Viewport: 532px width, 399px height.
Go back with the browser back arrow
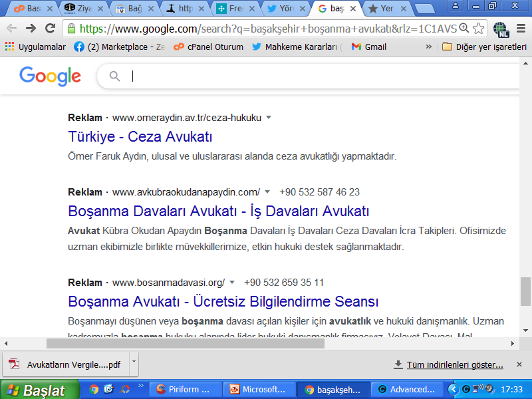11,28
